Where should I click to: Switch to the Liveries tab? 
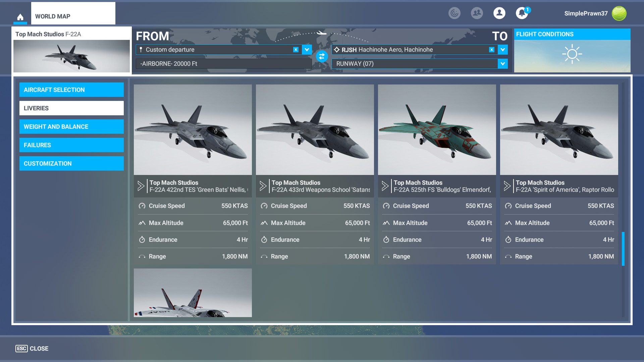click(71, 108)
